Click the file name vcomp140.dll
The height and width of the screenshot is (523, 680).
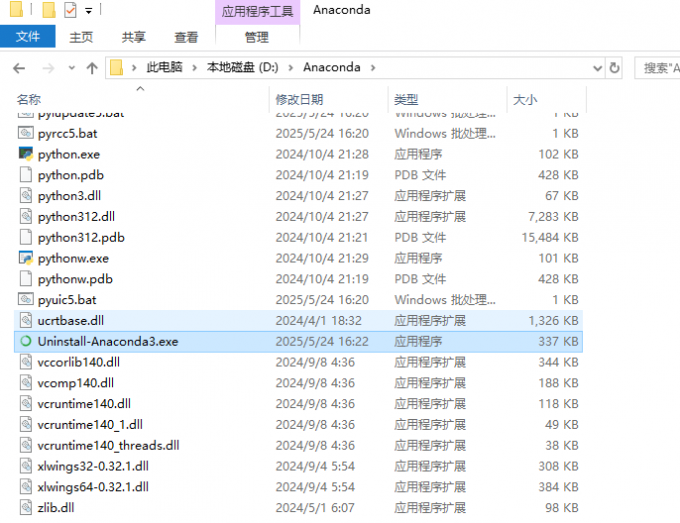coord(76,383)
